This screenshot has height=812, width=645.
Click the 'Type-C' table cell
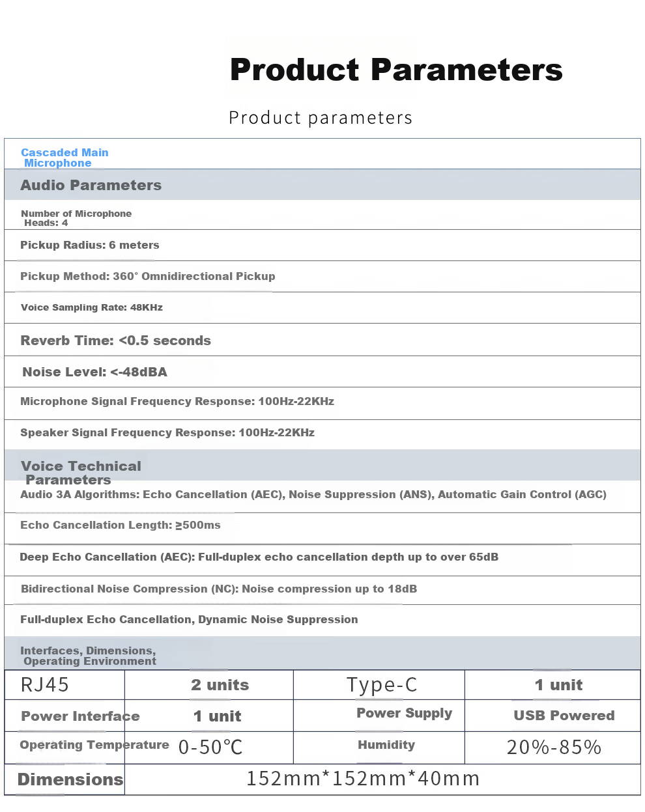(x=379, y=685)
